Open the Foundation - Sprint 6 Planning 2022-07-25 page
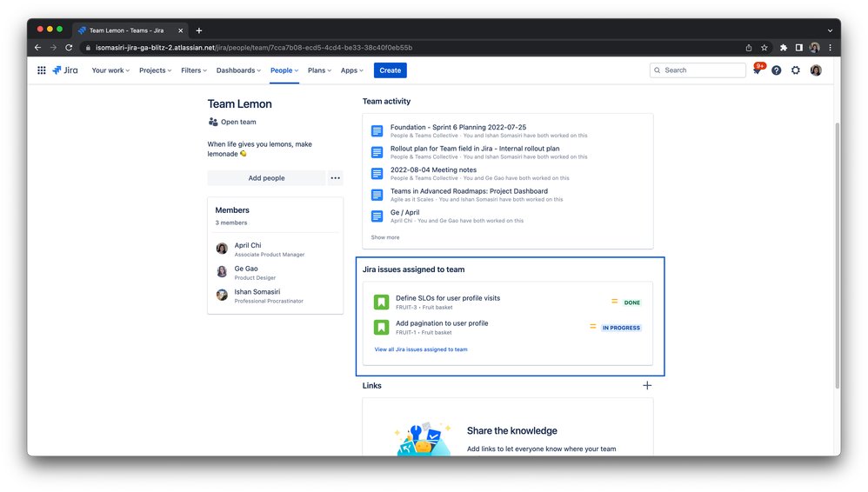The width and height of the screenshot is (868, 492). 458,127
